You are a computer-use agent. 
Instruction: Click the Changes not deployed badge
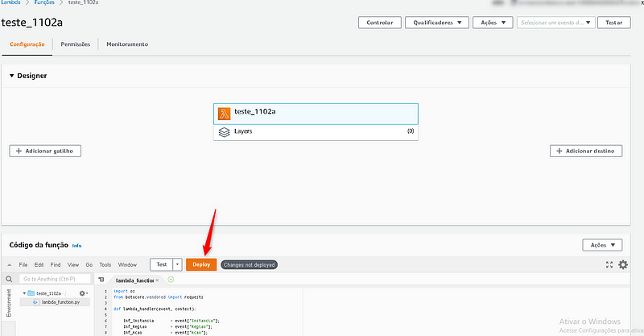249,265
